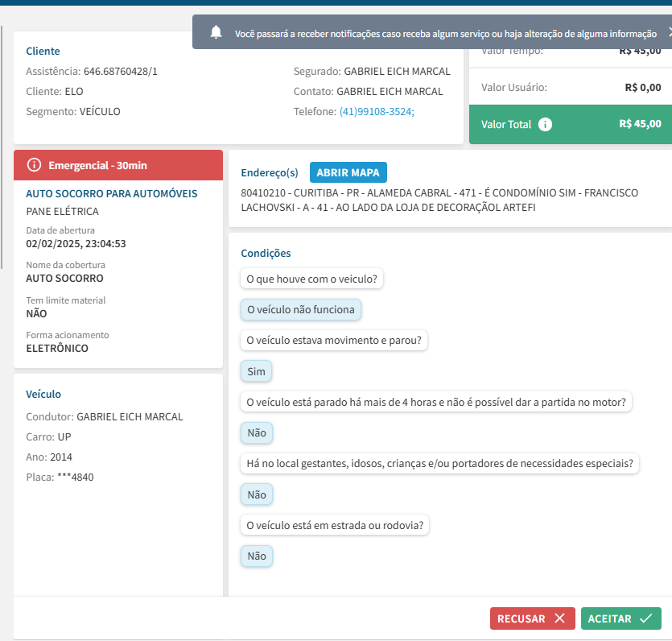Image resolution: width=672 pixels, height=641 pixels.
Task: Click the Ano value 2014
Action: 61,457
